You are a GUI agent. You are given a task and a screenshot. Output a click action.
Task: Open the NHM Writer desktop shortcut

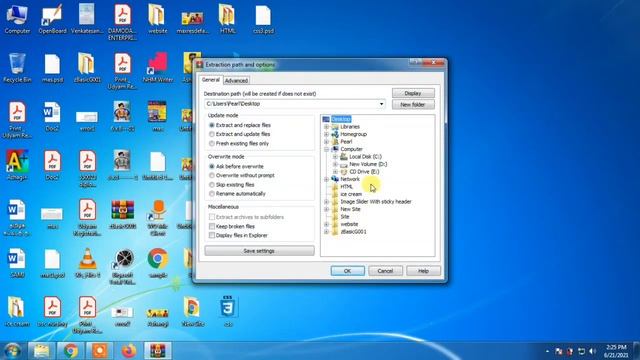pyautogui.click(x=158, y=68)
